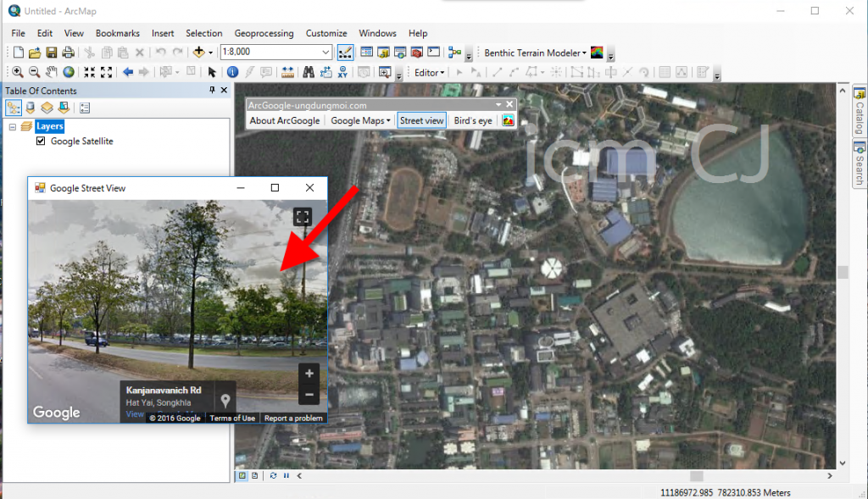Zoom in using the Street View plus control
The height and width of the screenshot is (499, 868).
coord(309,373)
